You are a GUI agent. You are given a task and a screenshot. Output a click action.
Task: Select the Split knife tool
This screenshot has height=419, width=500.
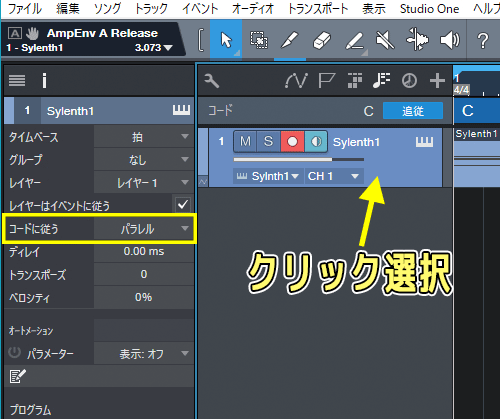click(289, 40)
